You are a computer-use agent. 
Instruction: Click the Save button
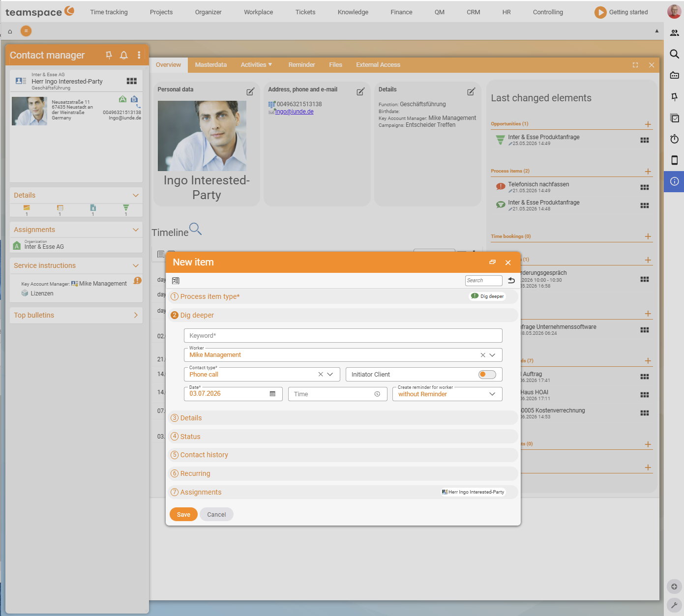click(x=183, y=515)
